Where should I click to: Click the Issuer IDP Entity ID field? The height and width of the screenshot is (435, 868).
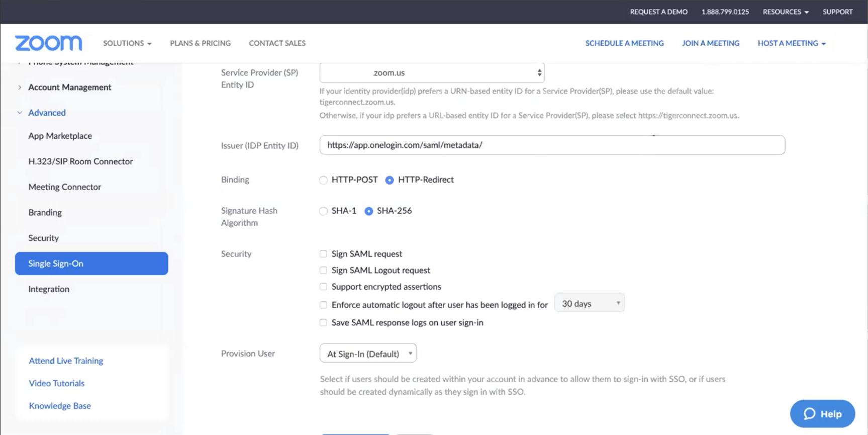[x=552, y=145]
